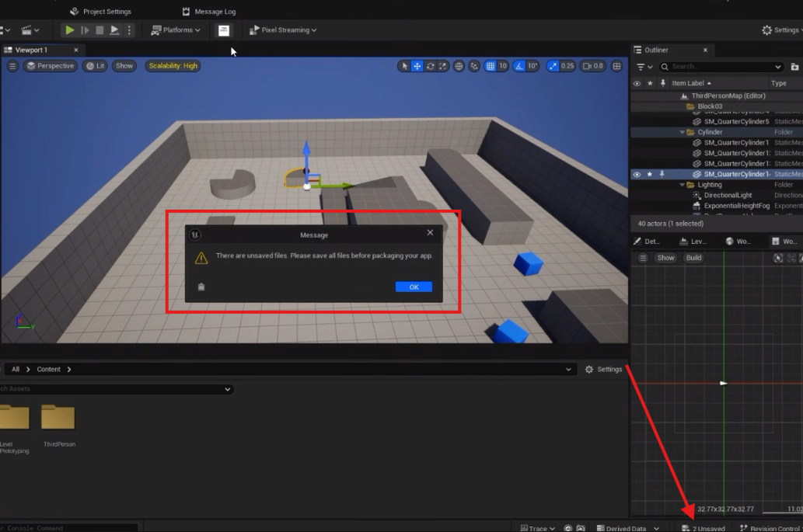
Task: Open viewport layout grid icon at right
Action: click(x=617, y=66)
